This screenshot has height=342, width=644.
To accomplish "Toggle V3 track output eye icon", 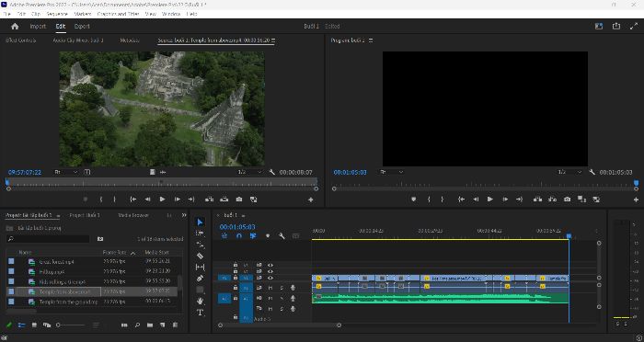I will [x=270, y=265].
